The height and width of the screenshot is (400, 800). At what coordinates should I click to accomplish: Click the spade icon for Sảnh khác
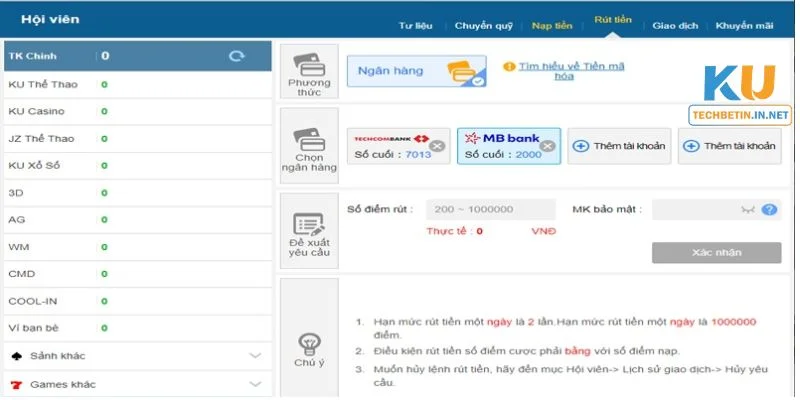(x=17, y=356)
